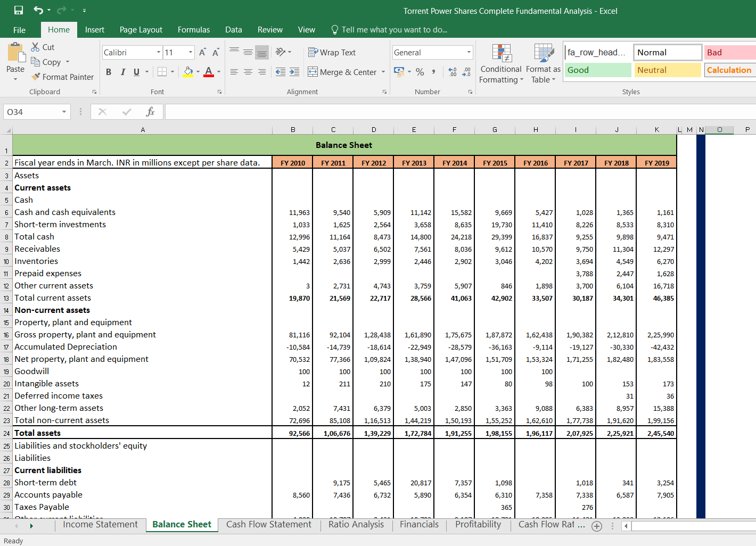Screen dimensions: 756x546
Task: Apply the Good cell style
Action: (x=598, y=70)
